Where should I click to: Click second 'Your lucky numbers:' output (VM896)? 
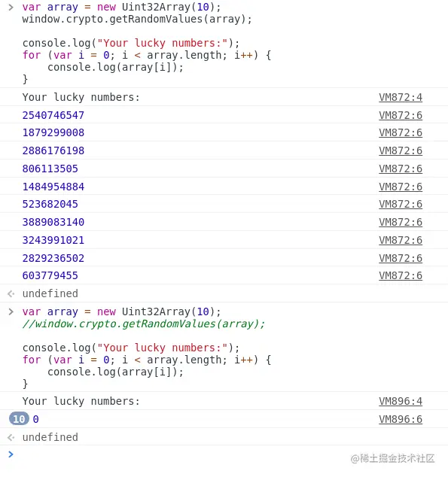click(81, 401)
